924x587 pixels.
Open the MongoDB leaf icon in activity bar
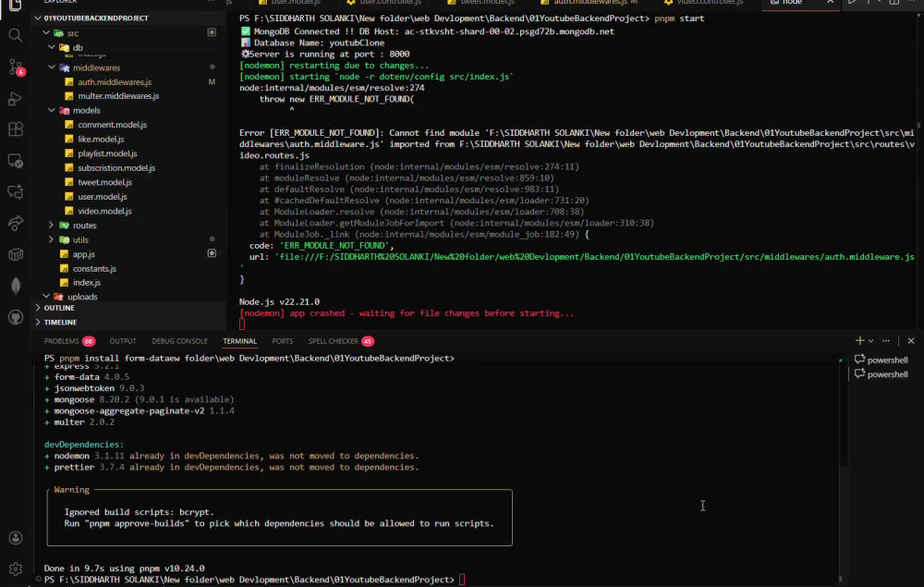tap(16, 286)
